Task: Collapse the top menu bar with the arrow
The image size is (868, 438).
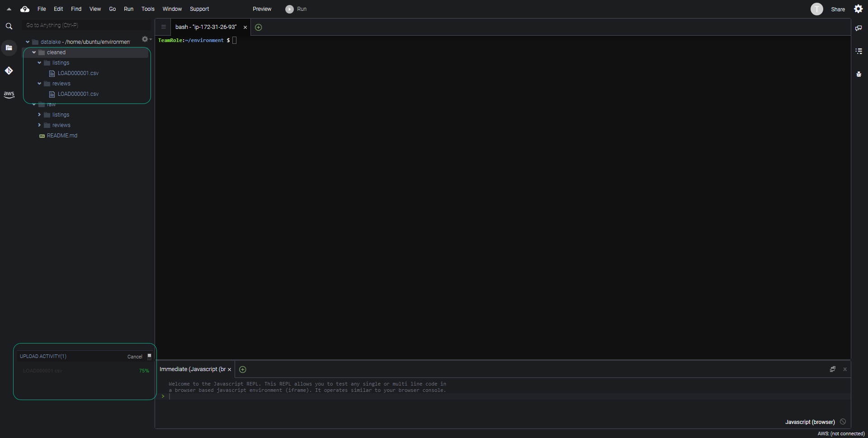Action: pos(9,9)
